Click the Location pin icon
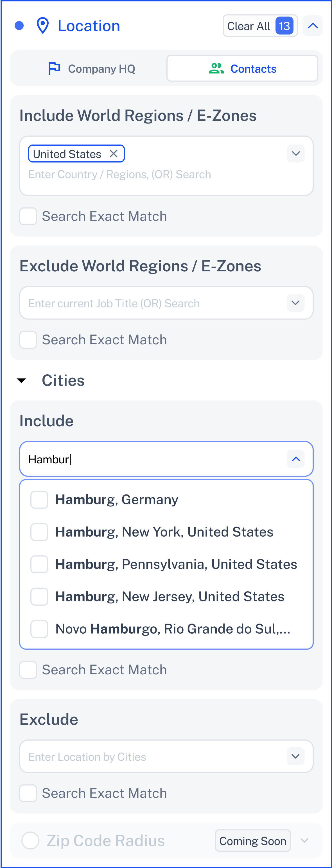Image resolution: width=332 pixels, height=868 pixels. point(42,26)
